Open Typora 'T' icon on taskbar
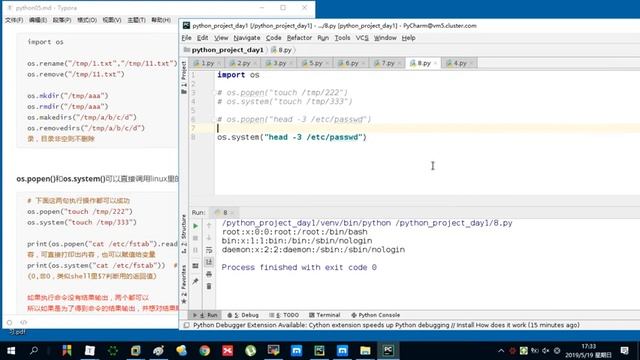The width and height of the screenshot is (640, 360). point(90,351)
